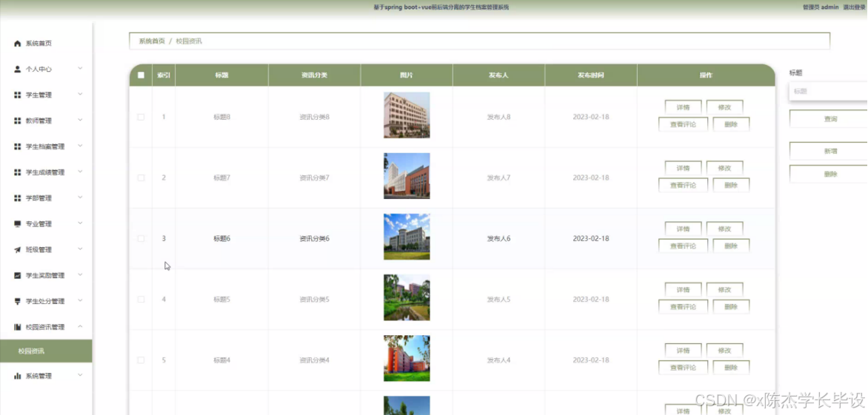
Task: Open the thumbnail image in row 标题5
Action: [407, 297]
